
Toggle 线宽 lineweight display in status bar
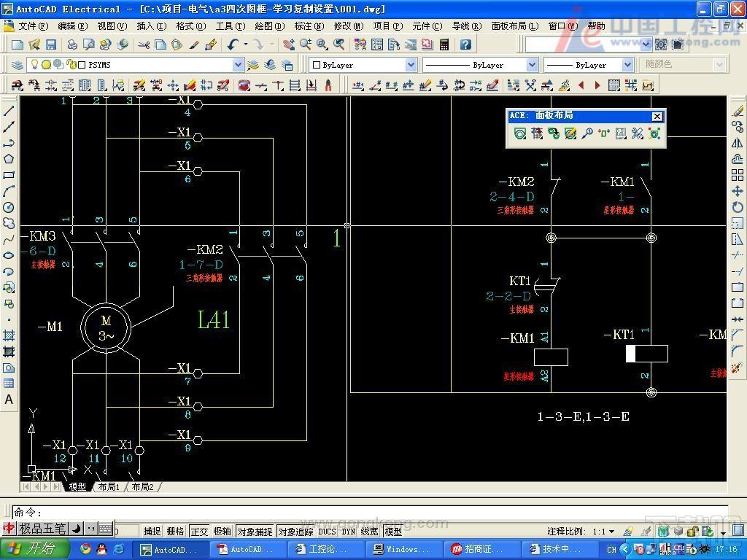pyautogui.click(x=370, y=531)
